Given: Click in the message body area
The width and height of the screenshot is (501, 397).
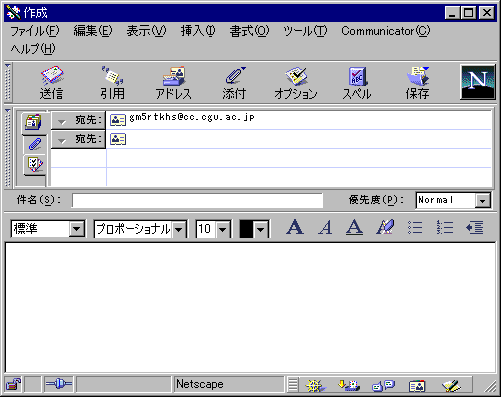Looking at the screenshot, I should (250, 308).
